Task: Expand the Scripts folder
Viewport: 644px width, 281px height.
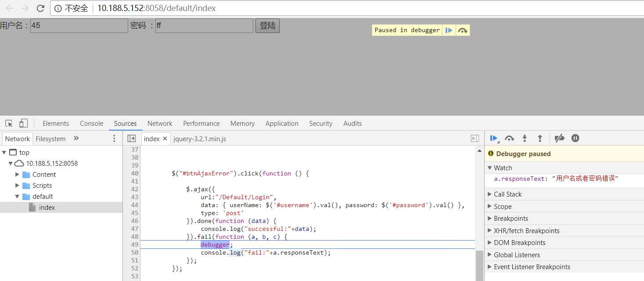Action: (17, 186)
